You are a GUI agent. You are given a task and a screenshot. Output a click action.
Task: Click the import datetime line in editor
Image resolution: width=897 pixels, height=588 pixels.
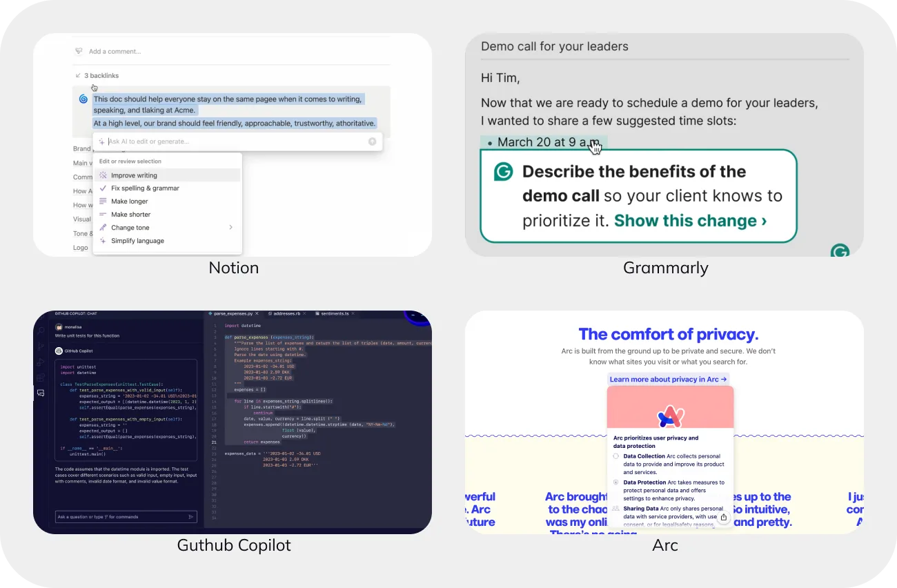click(x=243, y=325)
